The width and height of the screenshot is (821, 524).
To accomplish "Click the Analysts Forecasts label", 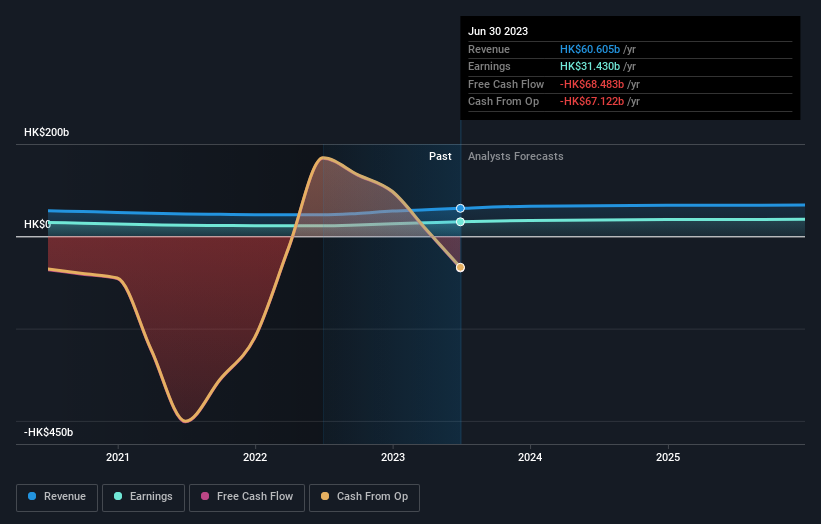I will pyautogui.click(x=516, y=156).
